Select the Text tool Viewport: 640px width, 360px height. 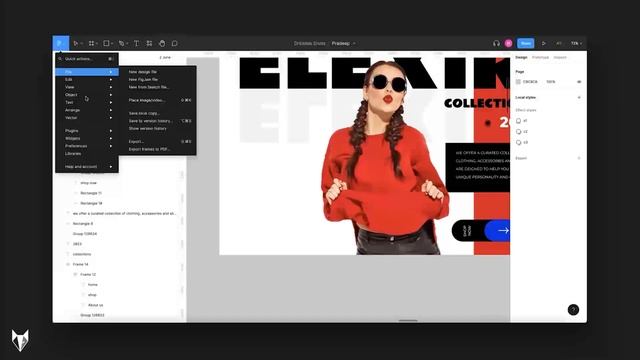tap(136, 43)
